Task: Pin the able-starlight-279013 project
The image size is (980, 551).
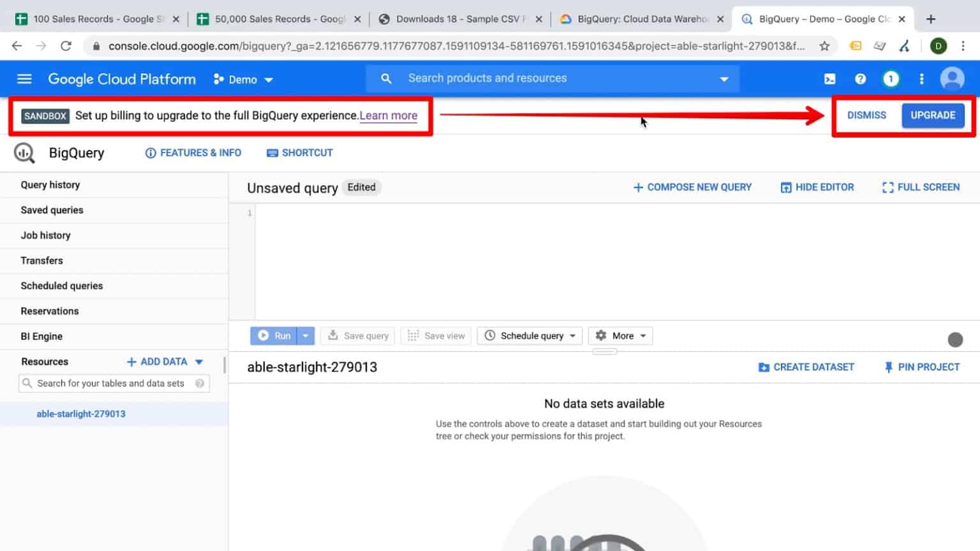Action: 921,367
